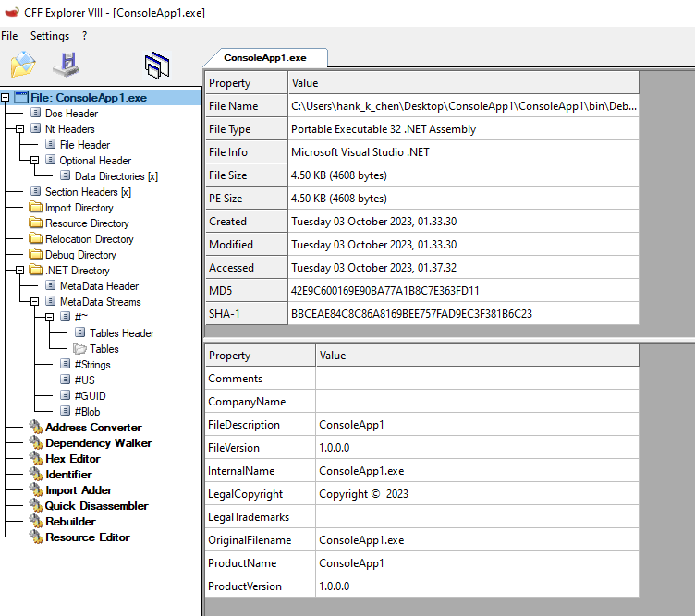
Task: Click the #US stream page icon
Action: click(x=65, y=380)
